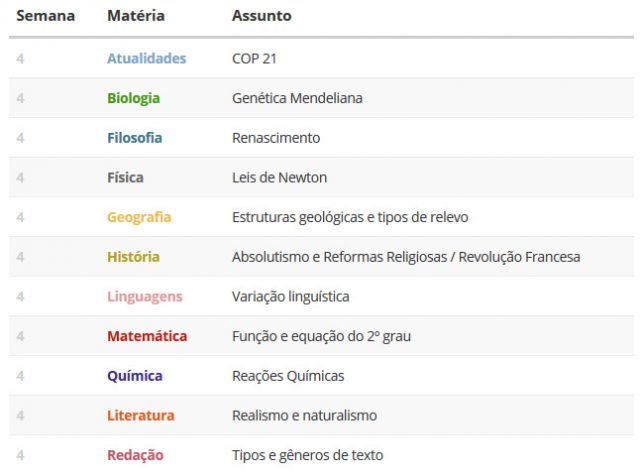
Task: Click the Matemática subject link
Action: (147, 336)
